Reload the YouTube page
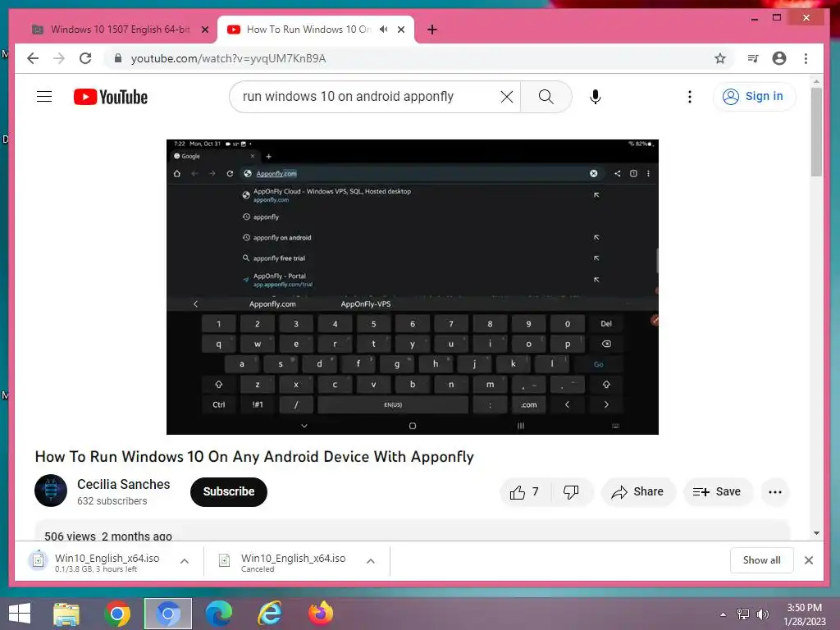 tap(85, 58)
